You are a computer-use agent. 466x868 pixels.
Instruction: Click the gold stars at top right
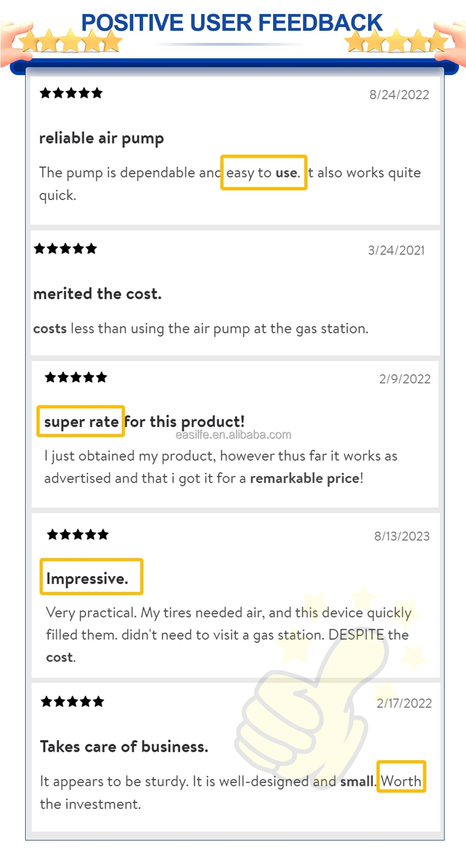(x=397, y=41)
